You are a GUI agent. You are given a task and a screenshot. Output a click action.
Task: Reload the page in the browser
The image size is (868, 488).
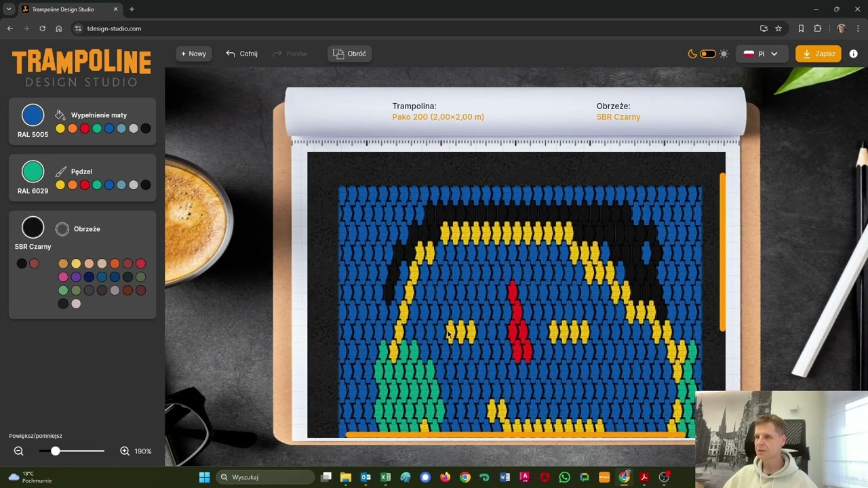[42, 28]
